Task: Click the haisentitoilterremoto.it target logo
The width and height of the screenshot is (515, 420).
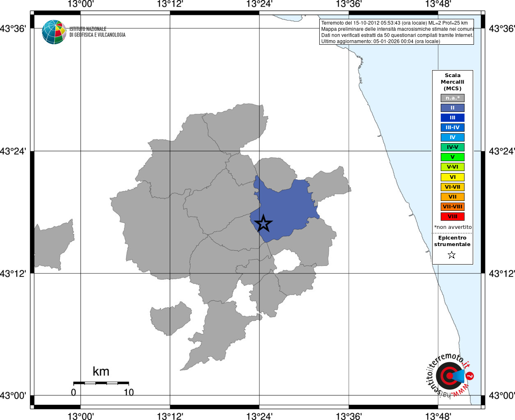Action: pyautogui.click(x=450, y=375)
